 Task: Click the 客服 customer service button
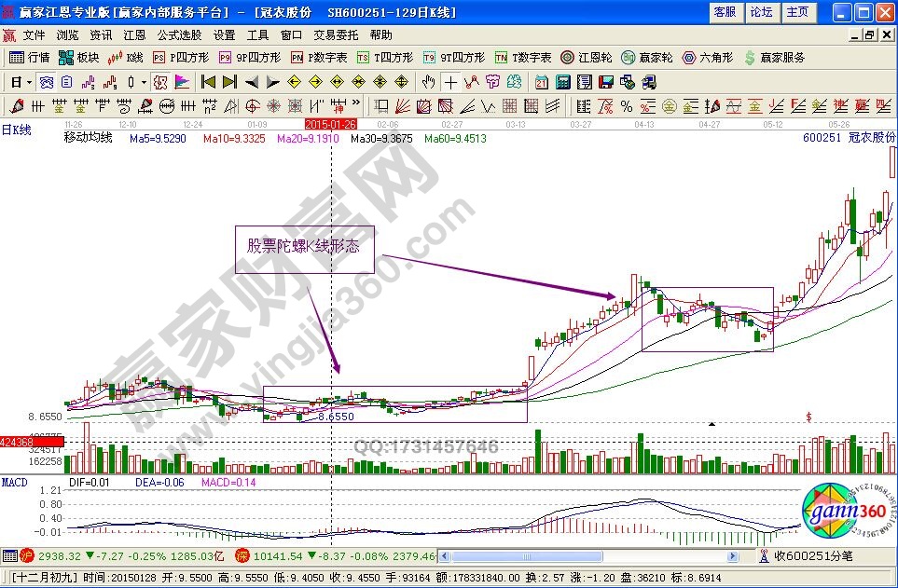pyautogui.click(x=725, y=12)
